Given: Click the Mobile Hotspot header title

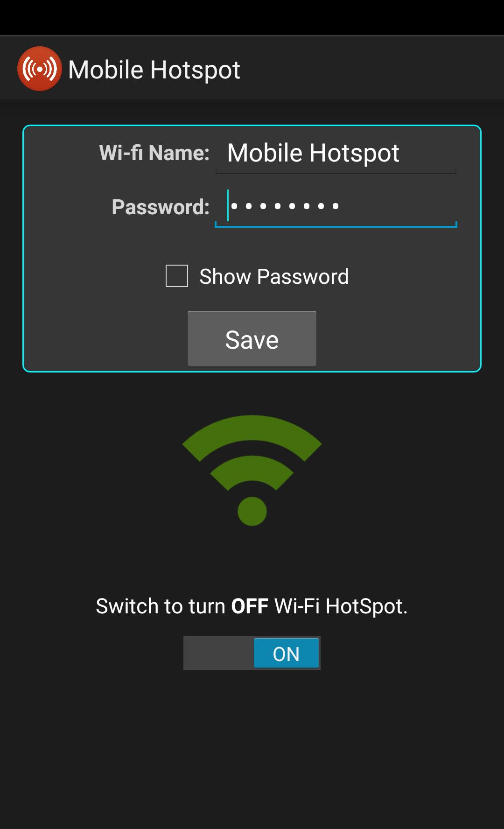Looking at the screenshot, I should pyautogui.click(x=154, y=70).
